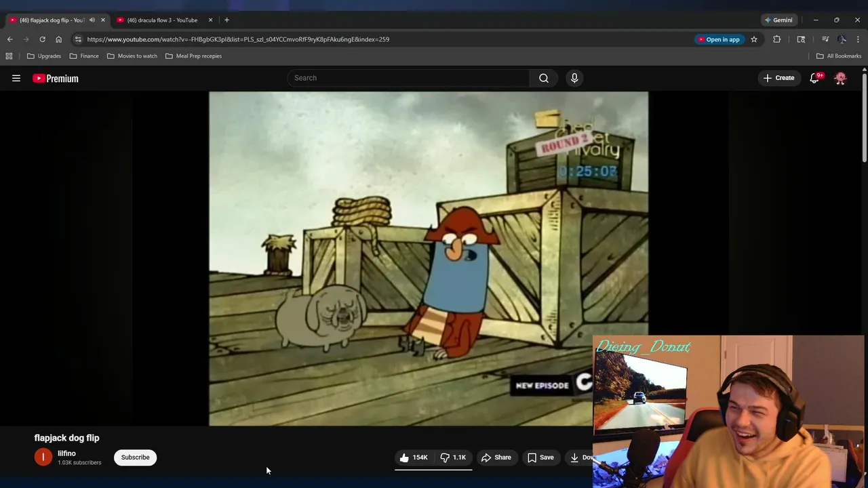Viewport: 868px width, 488px height.
Task: Share the flapjack dog flip video
Action: pos(496,457)
